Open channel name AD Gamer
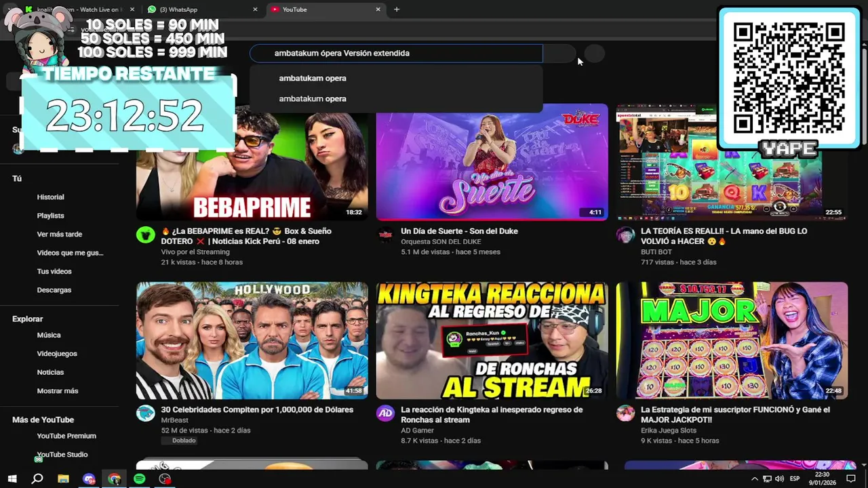Screen dimensions: 868x488 point(417,430)
